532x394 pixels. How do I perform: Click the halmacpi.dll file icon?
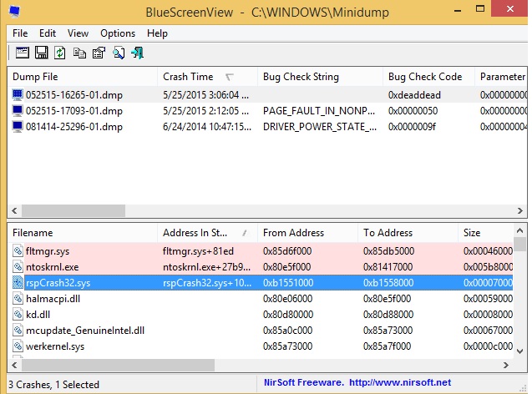point(18,298)
